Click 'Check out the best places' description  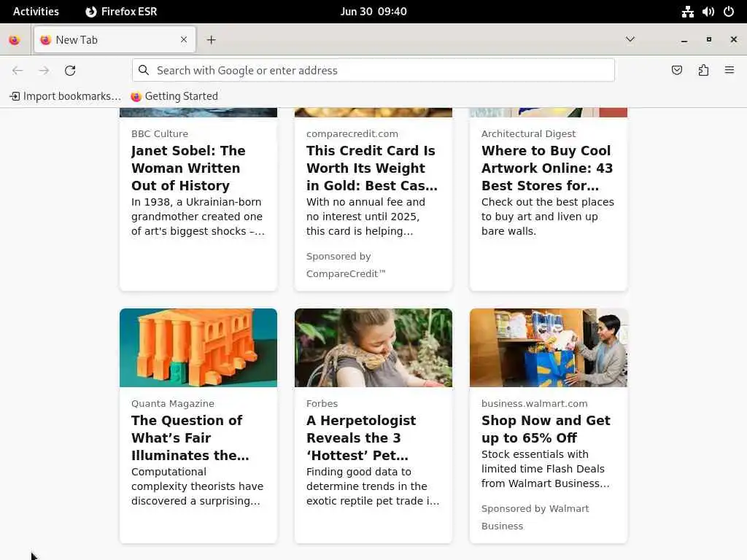tap(547, 217)
